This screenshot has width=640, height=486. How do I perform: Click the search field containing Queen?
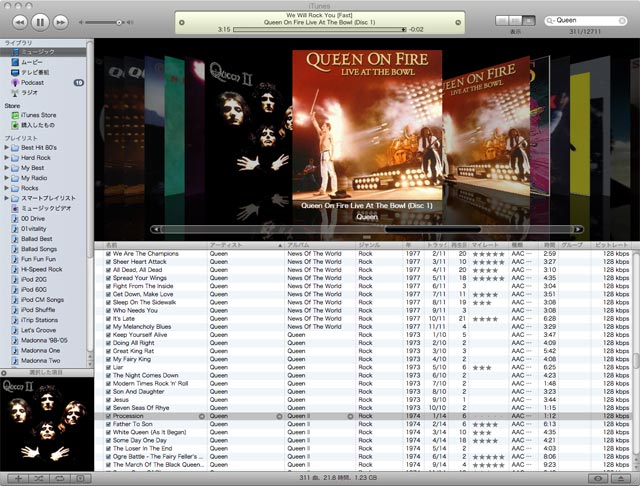click(586, 20)
